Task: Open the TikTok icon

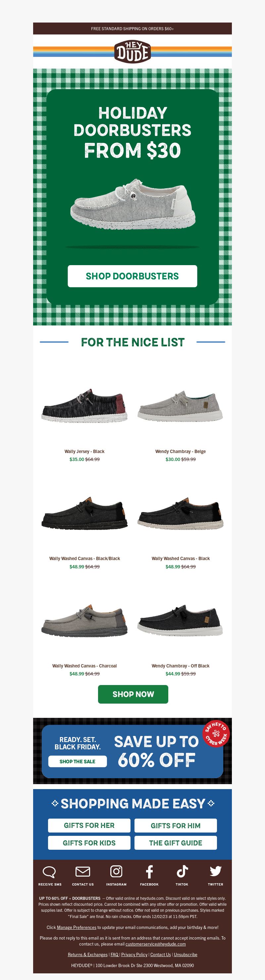Action: pyautogui.click(x=182, y=871)
